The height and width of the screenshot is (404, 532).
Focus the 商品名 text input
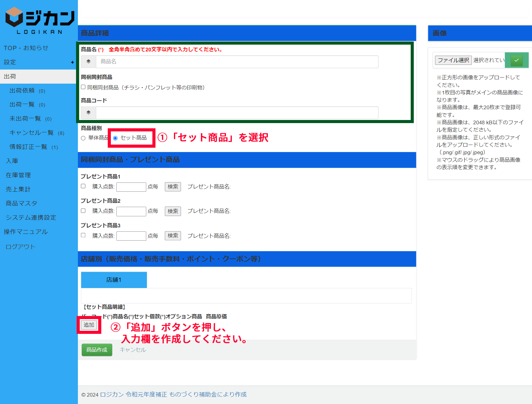[x=237, y=62]
